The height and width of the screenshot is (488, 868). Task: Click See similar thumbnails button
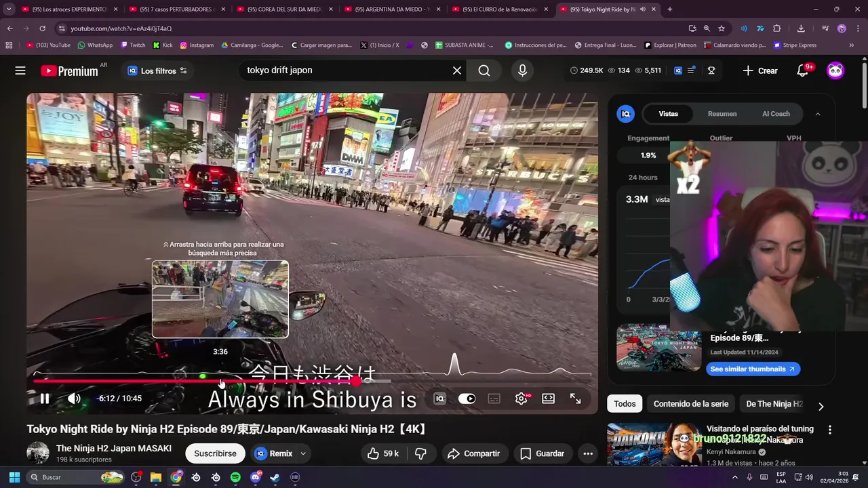[x=753, y=369]
